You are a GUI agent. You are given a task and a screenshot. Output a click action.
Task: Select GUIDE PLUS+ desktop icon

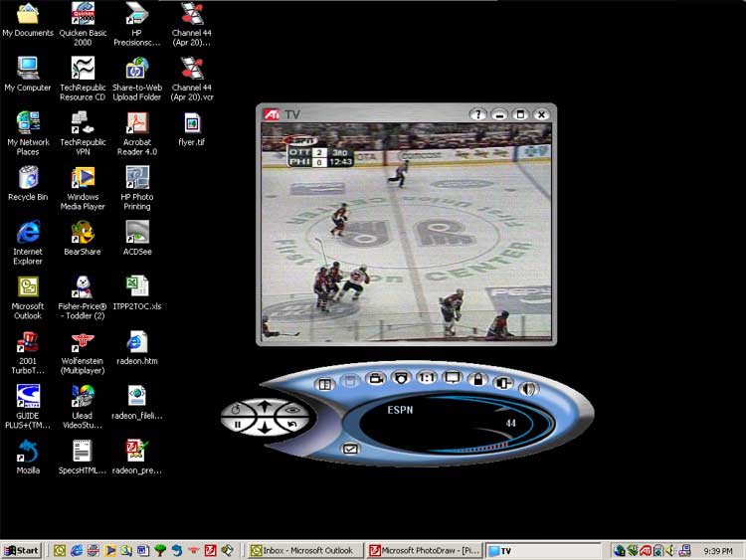tap(28, 407)
